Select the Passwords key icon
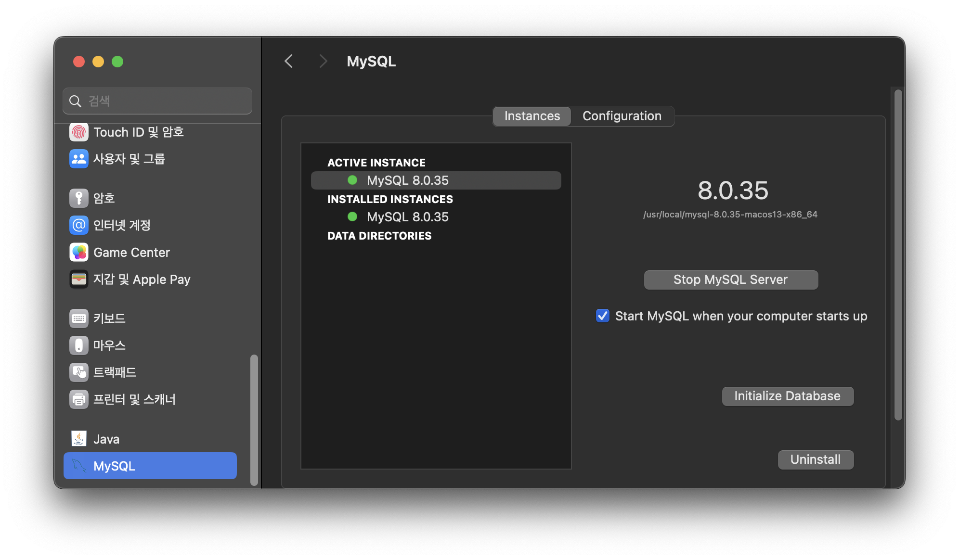 [79, 198]
